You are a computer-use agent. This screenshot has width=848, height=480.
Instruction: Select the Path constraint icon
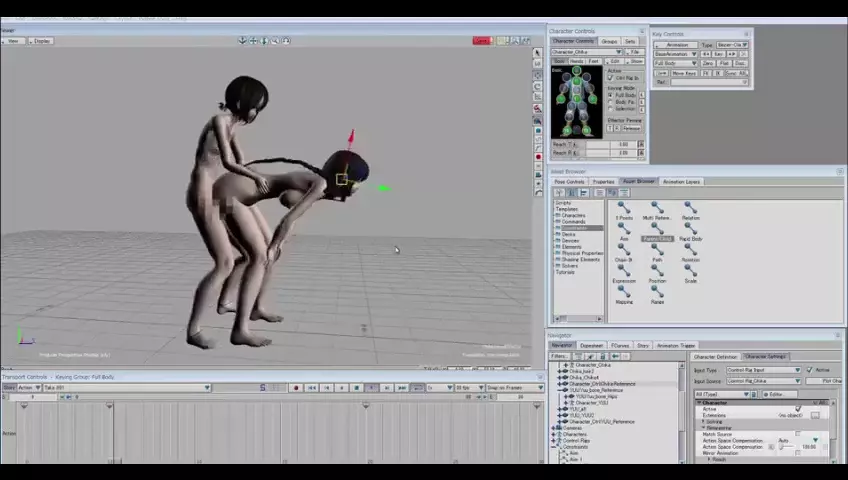(x=657, y=252)
